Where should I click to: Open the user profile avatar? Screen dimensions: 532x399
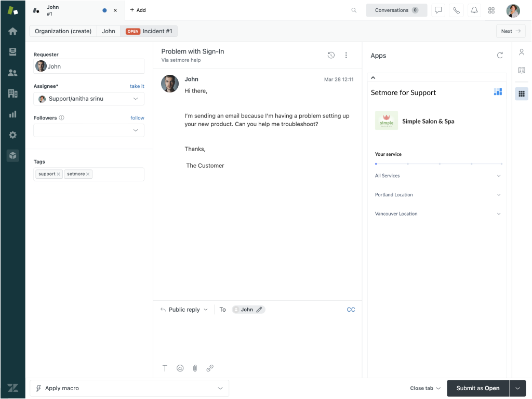click(513, 10)
